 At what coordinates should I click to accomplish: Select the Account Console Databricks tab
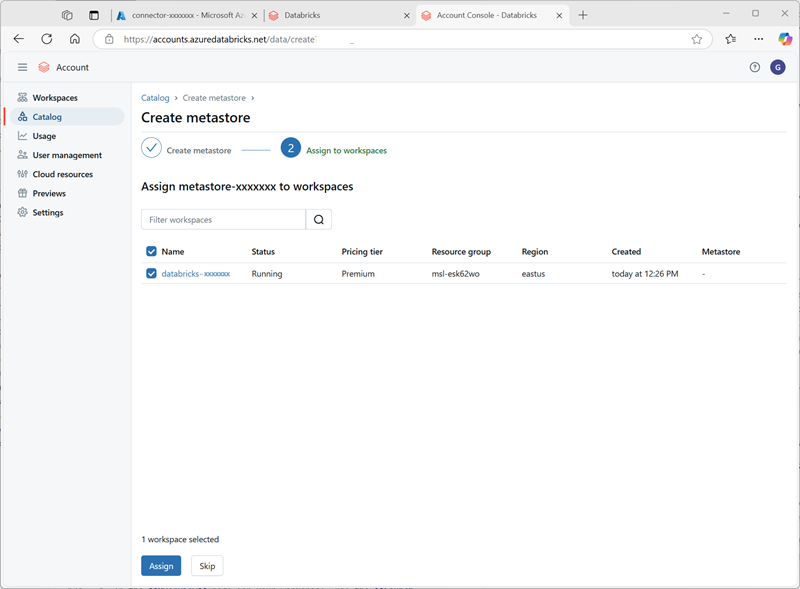coord(492,15)
